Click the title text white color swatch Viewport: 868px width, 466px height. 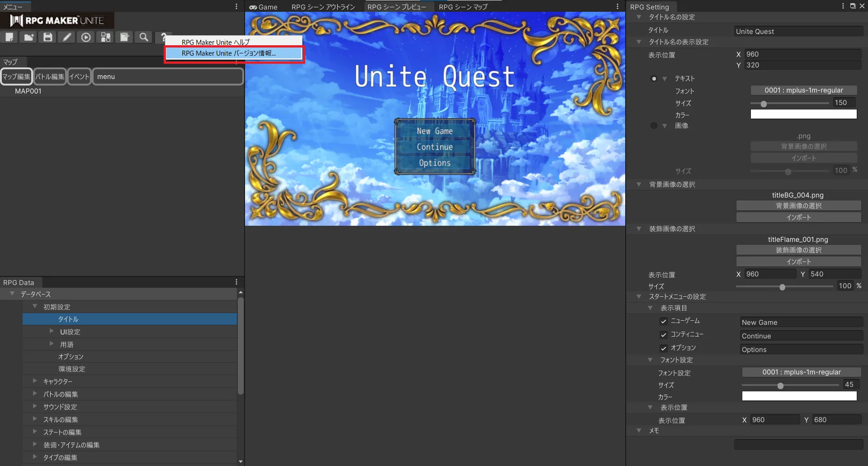pos(803,114)
